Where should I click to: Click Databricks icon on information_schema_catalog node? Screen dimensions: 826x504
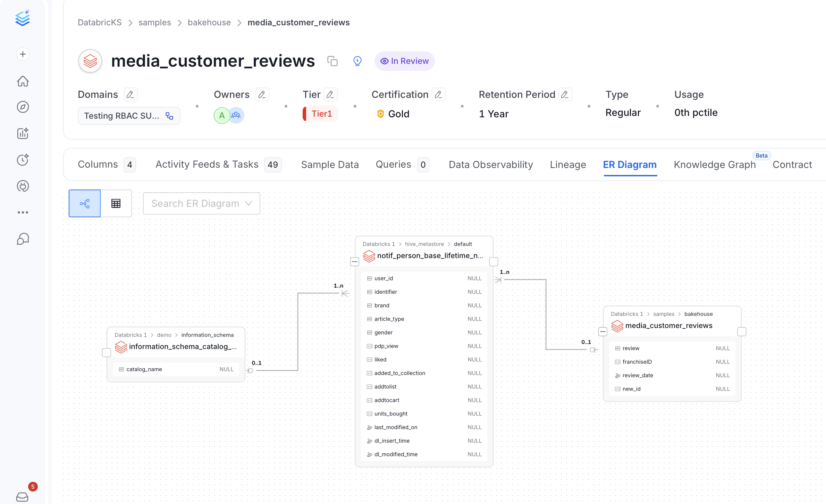121,347
